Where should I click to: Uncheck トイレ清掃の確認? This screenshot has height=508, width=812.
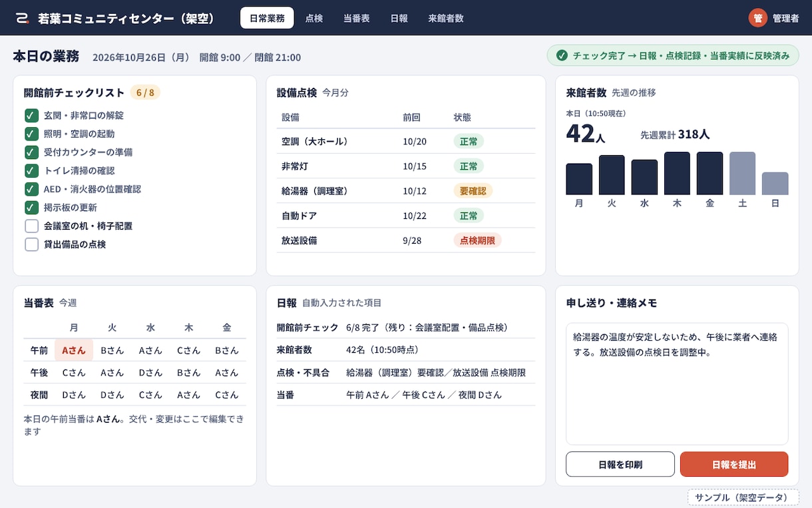point(31,170)
